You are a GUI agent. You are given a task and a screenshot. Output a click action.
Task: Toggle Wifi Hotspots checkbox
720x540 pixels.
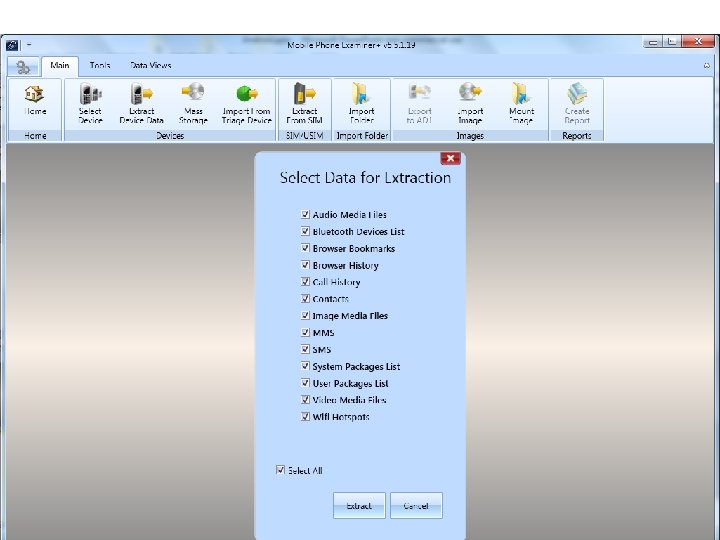click(305, 416)
